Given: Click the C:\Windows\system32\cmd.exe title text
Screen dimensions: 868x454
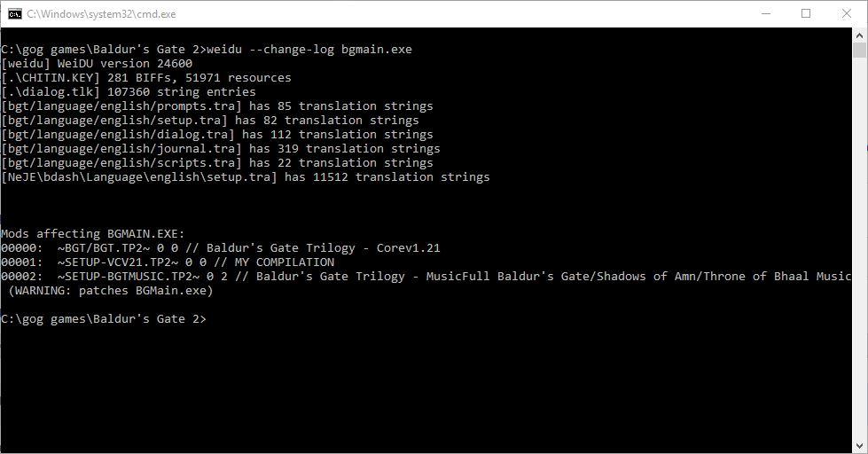Looking at the screenshot, I should (101, 14).
